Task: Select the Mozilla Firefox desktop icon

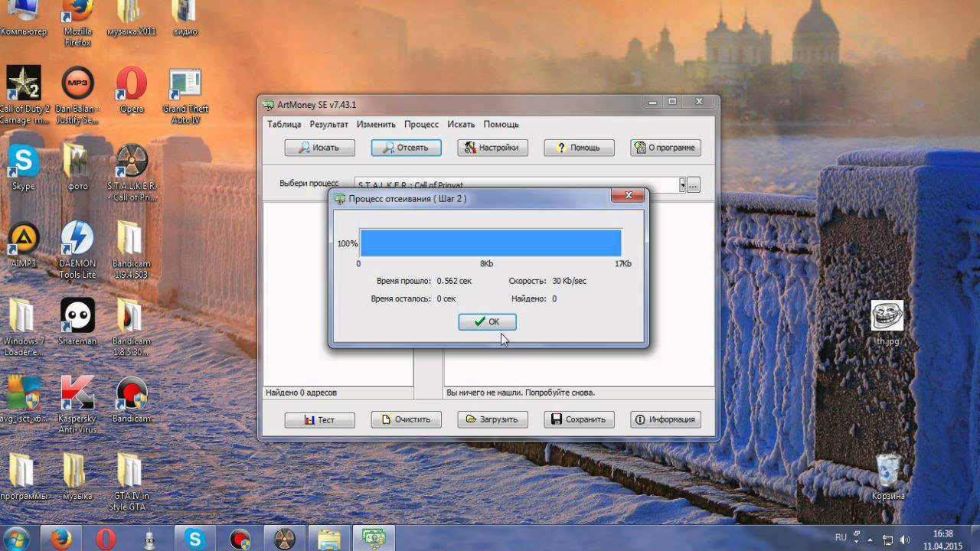Action: pos(77,23)
